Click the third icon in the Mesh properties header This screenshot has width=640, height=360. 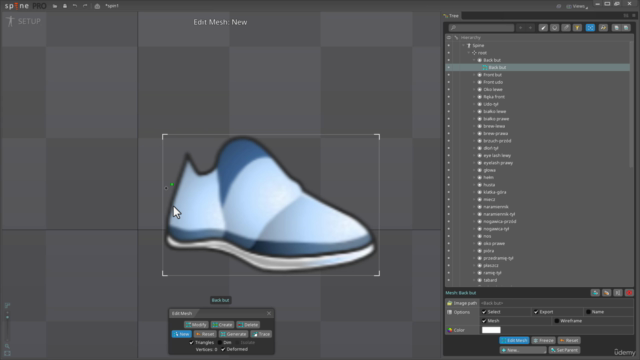(x=618, y=293)
